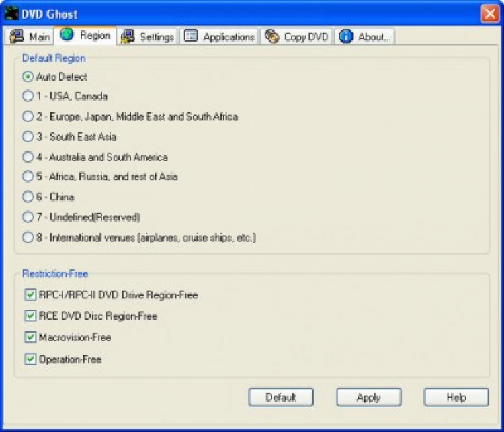Choose region 1 - USA, Canada
Image resolution: width=504 pixels, height=432 pixels.
[65, 96]
